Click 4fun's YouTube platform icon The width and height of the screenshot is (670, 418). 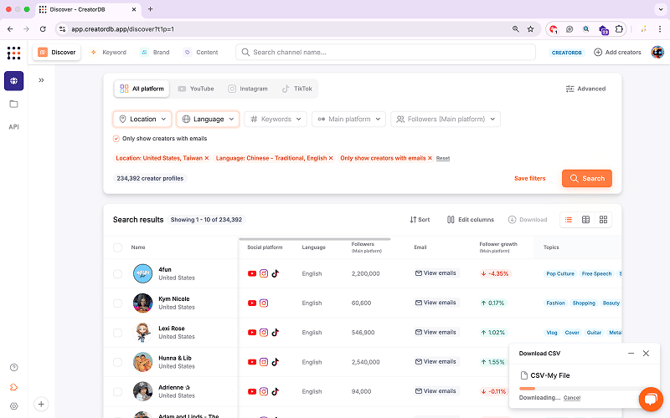click(252, 273)
